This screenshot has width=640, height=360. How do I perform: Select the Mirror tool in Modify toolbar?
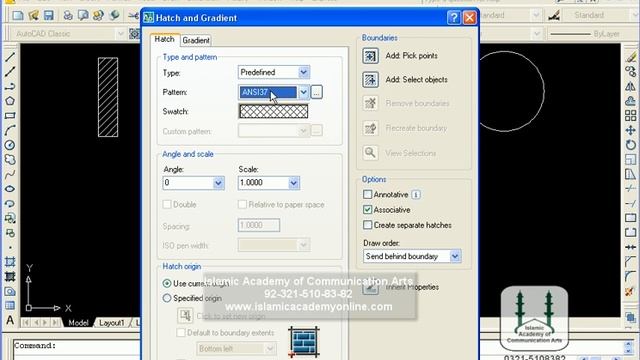tap(631, 86)
